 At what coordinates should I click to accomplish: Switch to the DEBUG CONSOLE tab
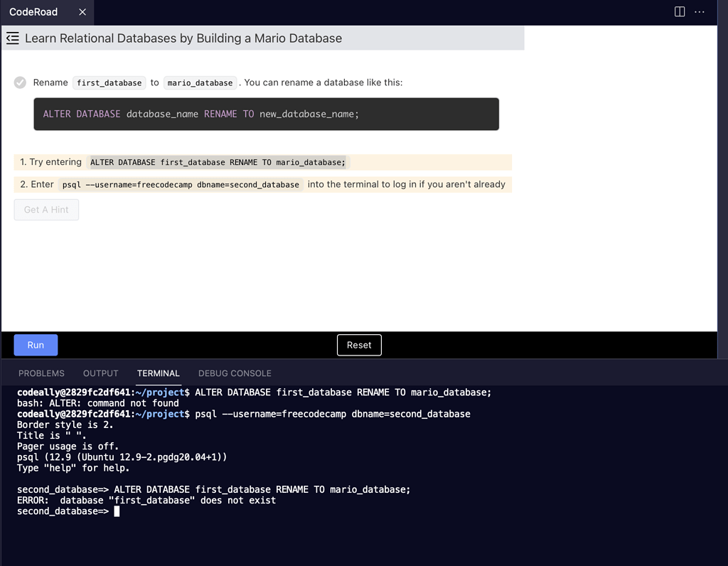pyautogui.click(x=235, y=373)
